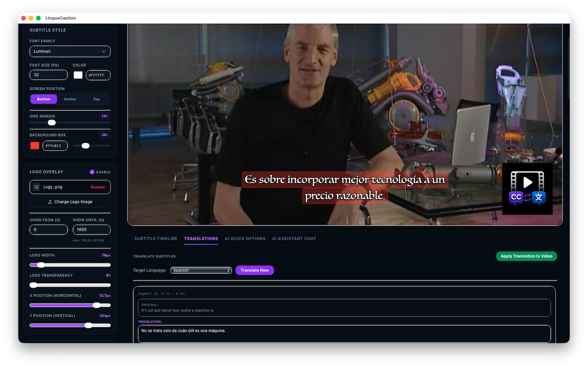Screen dimensions: 588x368
Task: Click the Font Size input field
Action: pos(48,75)
